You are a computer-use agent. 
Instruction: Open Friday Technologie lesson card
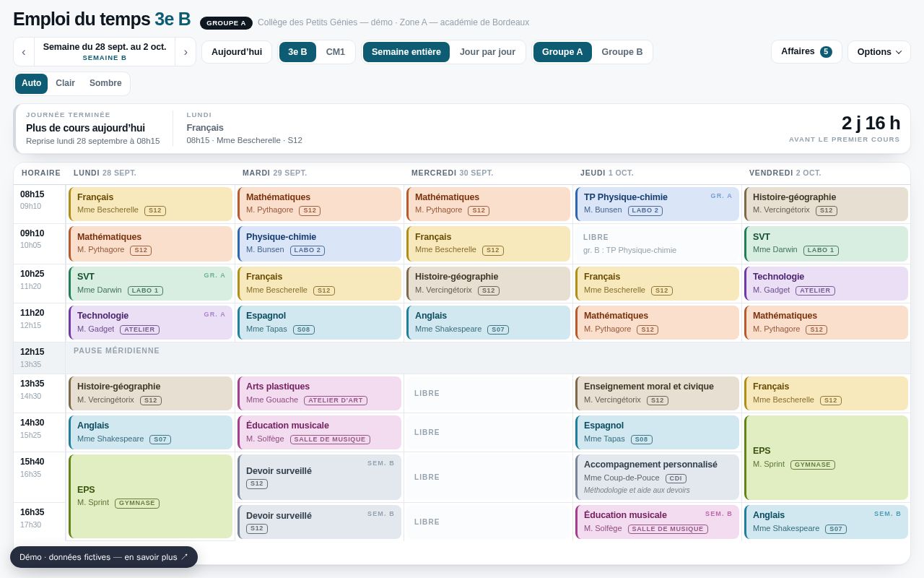[826, 284]
